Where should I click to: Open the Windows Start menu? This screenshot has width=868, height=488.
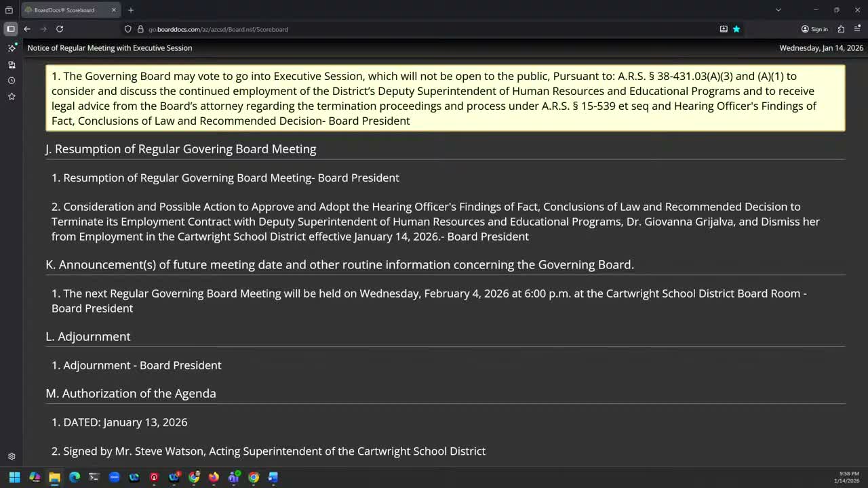(x=14, y=477)
